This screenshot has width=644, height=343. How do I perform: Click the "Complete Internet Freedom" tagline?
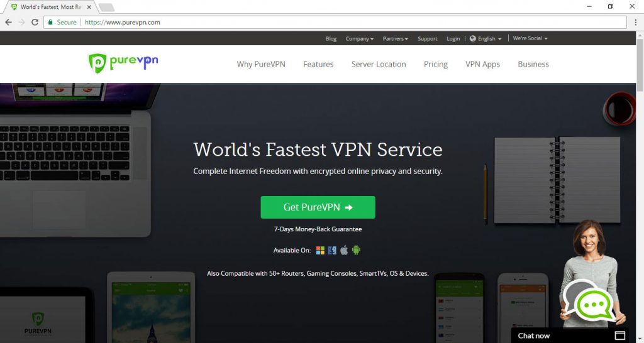318,171
